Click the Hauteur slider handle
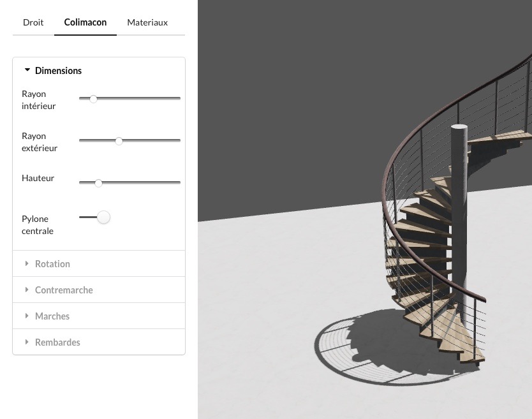The width and height of the screenshot is (532, 419). (98, 183)
